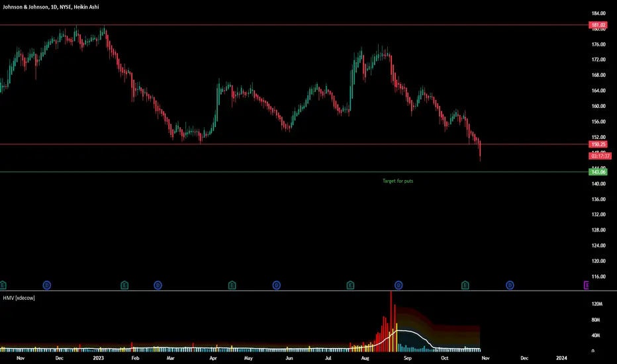Click the 120M volume scale value

(596, 304)
